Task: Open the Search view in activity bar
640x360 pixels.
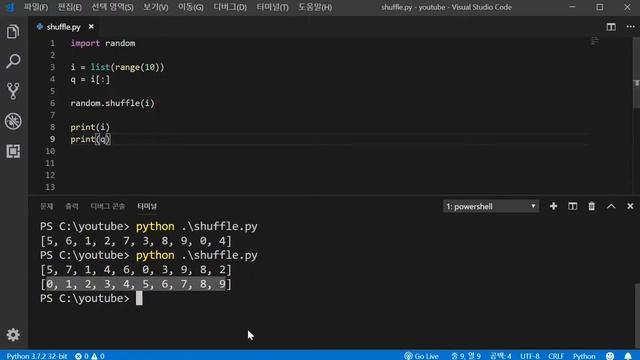Action: [13, 61]
